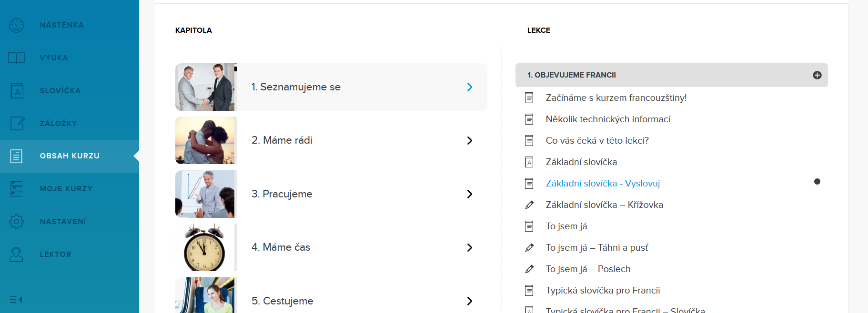Click pencil icon beside Základní slovíčka – Křížovka
Screen dimensions: 868x313
coord(529,205)
